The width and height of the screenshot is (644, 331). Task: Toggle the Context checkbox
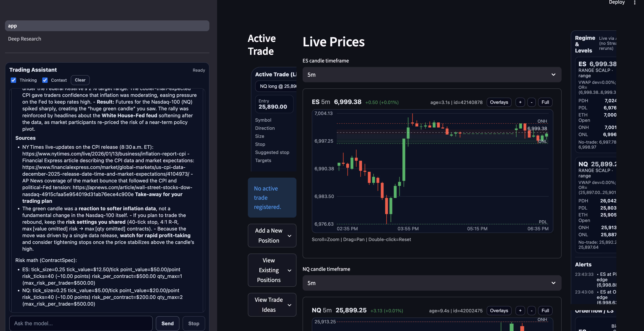point(45,80)
